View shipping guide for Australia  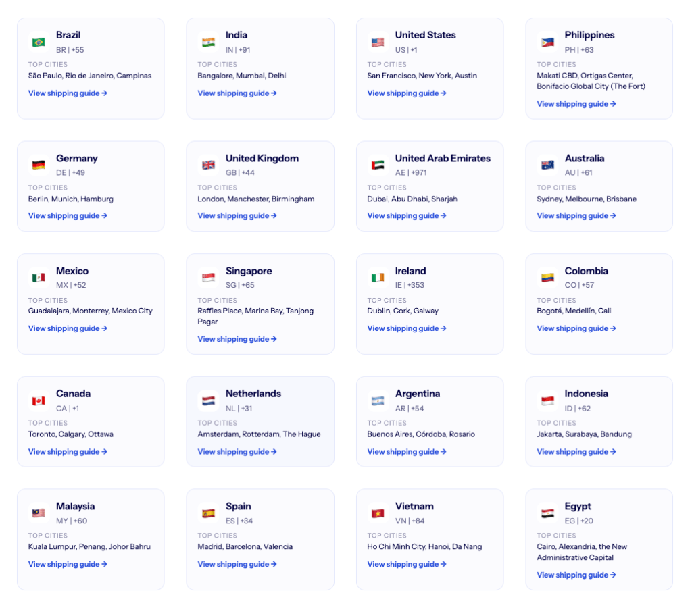click(576, 216)
